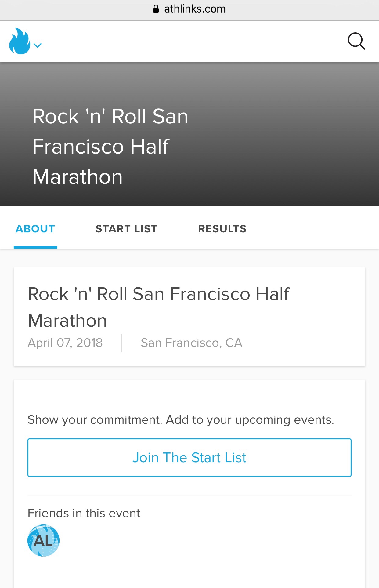This screenshot has width=379, height=588.
Task: Click the April 07, 2018 date
Action: pyautogui.click(x=65, y=343)
